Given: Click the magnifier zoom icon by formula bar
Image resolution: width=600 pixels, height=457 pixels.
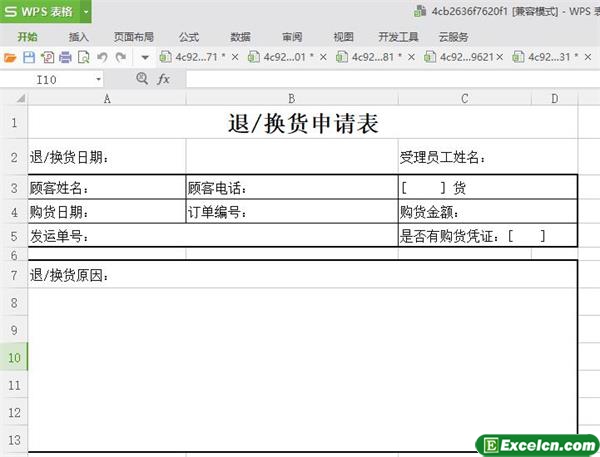Looking at the screenshot, I should (142, 78).
